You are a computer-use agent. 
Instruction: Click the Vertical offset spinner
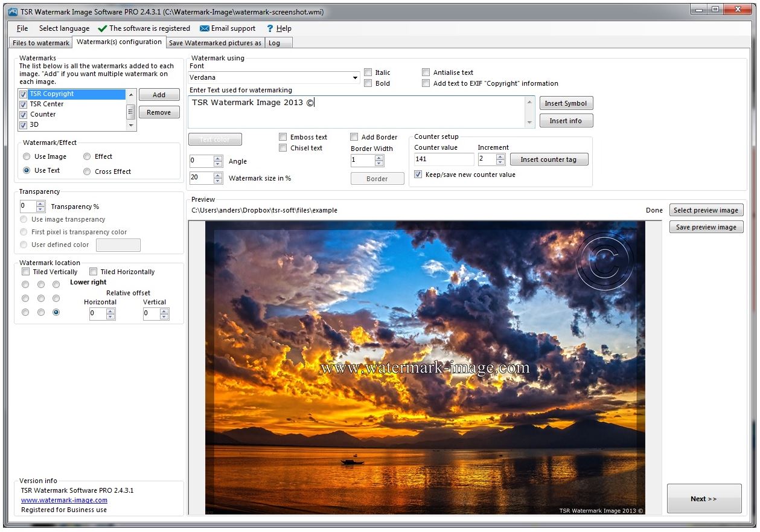pos(156,314)
